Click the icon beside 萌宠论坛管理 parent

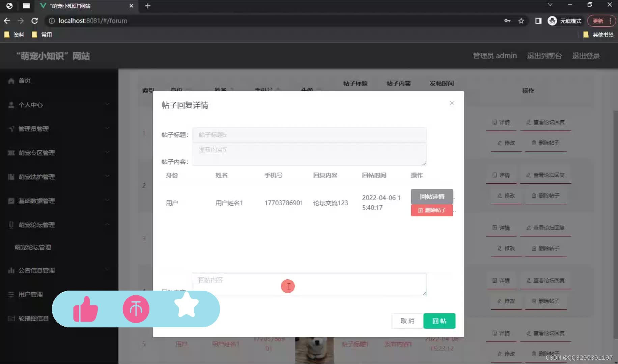11,225
